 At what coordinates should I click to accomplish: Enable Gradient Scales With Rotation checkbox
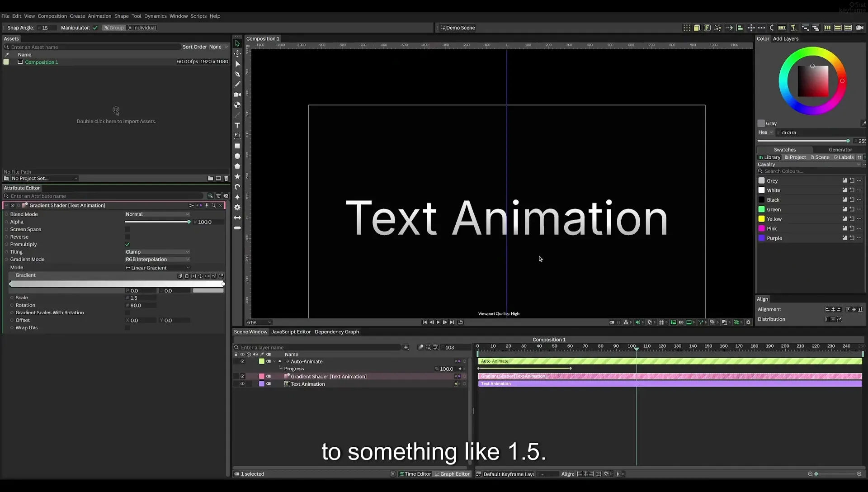[x=127, y=312]
